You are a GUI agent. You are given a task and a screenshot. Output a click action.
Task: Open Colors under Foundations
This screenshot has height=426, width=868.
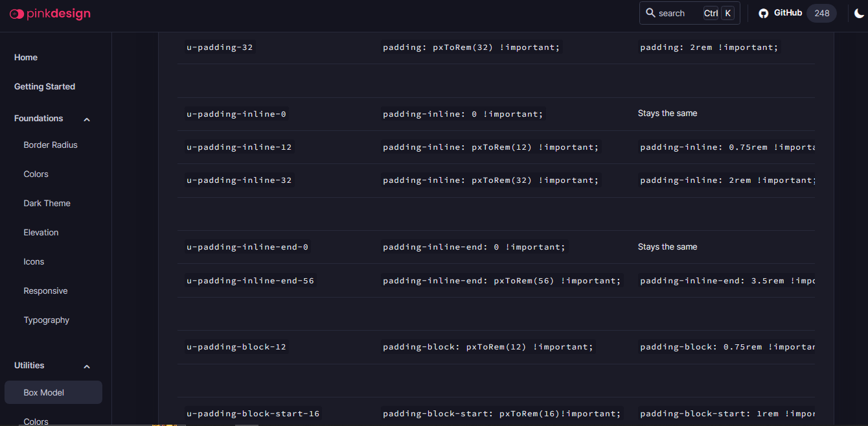tap(36, 174)
